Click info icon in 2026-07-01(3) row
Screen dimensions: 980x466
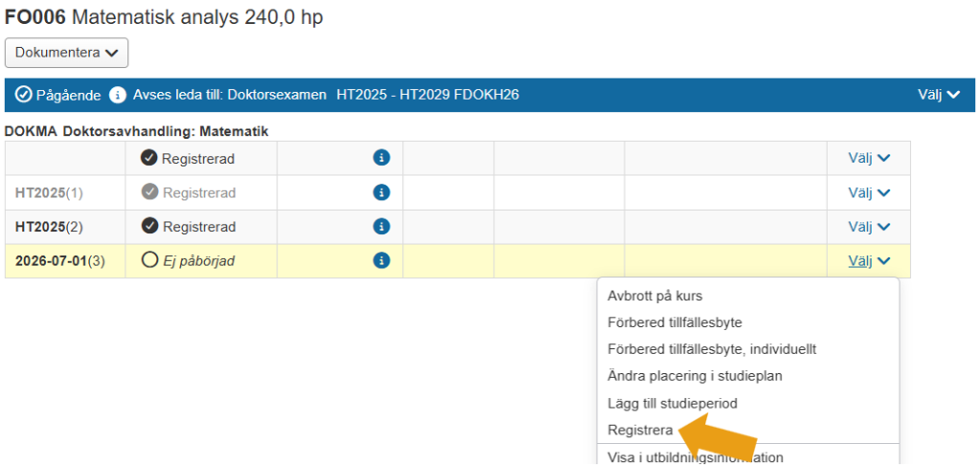[x=381, y=260]
